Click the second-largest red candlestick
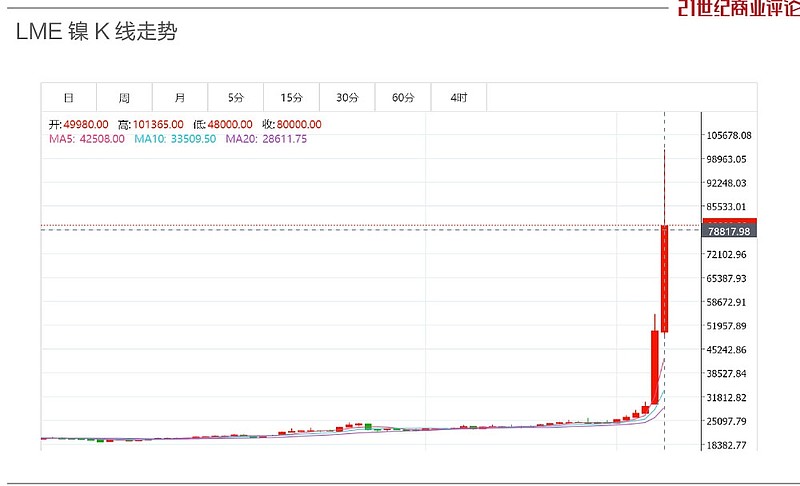The width and height of the screenshot is (800, 486). [655, 367]
